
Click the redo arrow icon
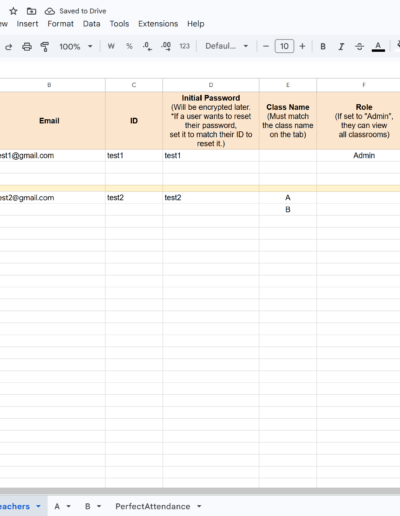coord(9,47)
